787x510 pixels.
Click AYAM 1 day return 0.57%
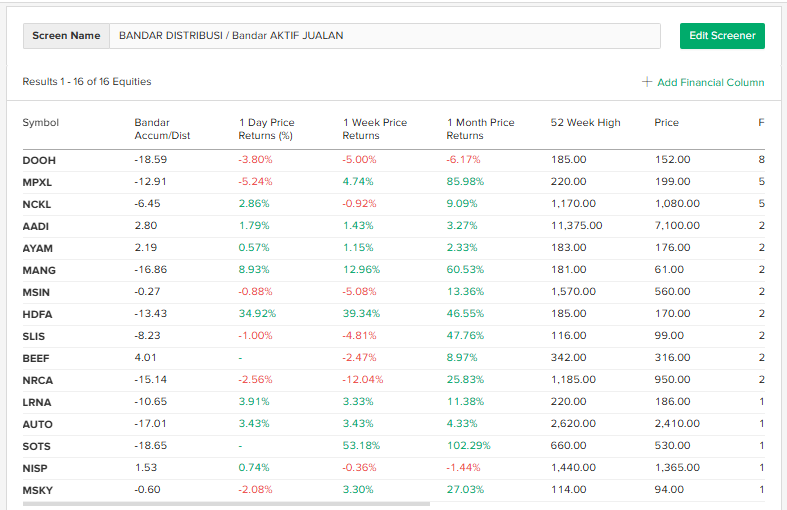[x=254, y=247]
